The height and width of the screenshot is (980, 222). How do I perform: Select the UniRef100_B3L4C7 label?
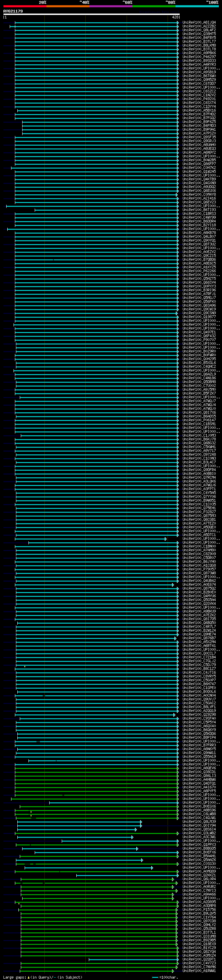coord(199,462)
